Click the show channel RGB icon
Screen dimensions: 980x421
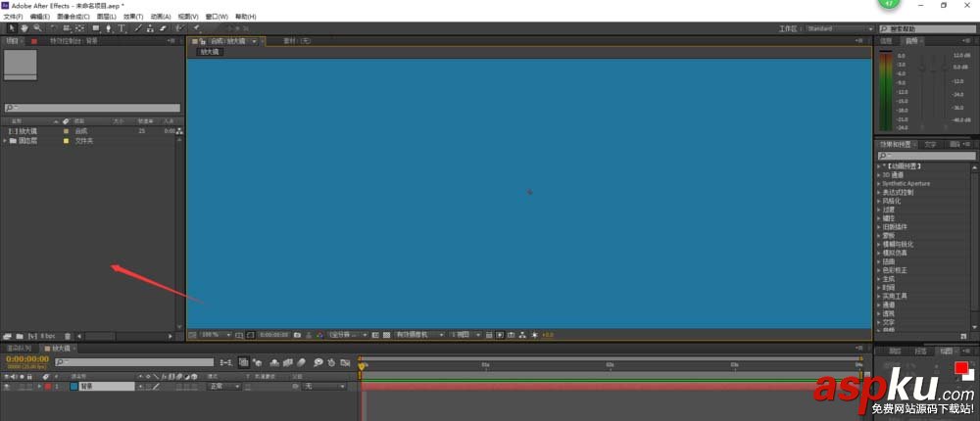point(319,335)
